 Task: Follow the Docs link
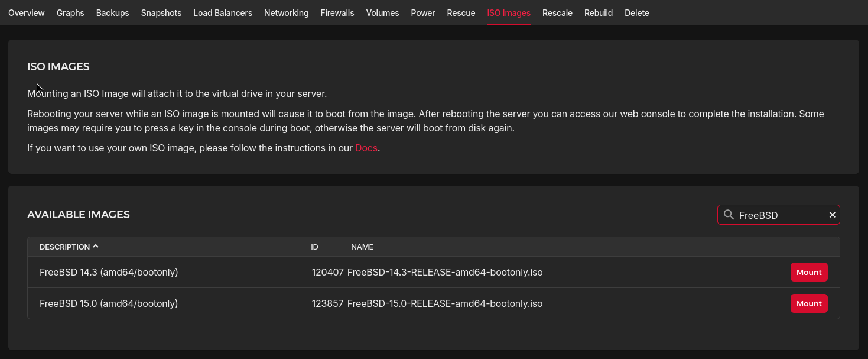point(366,148)
